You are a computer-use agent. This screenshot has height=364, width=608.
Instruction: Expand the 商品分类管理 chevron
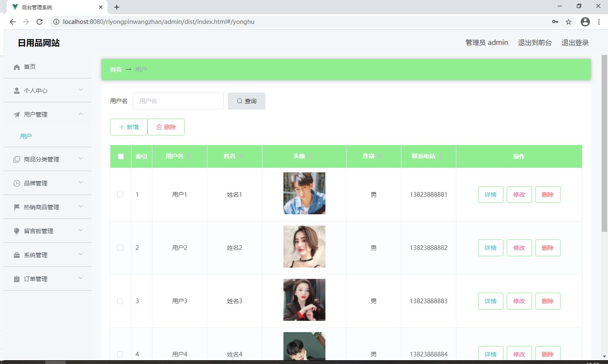81,159
